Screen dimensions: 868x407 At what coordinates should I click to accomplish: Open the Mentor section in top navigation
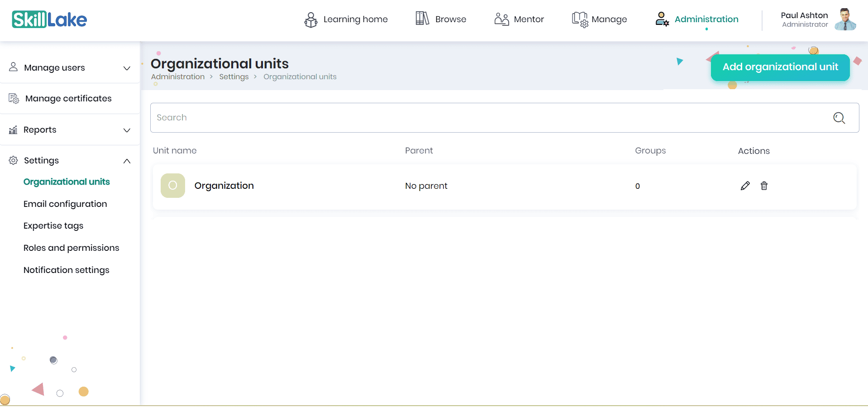point(519,19)
